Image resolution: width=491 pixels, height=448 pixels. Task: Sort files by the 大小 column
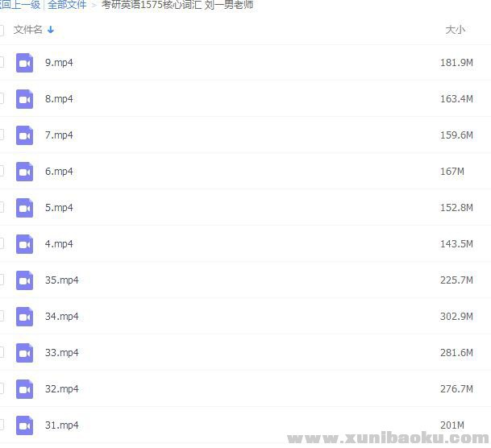click(455, 30)
